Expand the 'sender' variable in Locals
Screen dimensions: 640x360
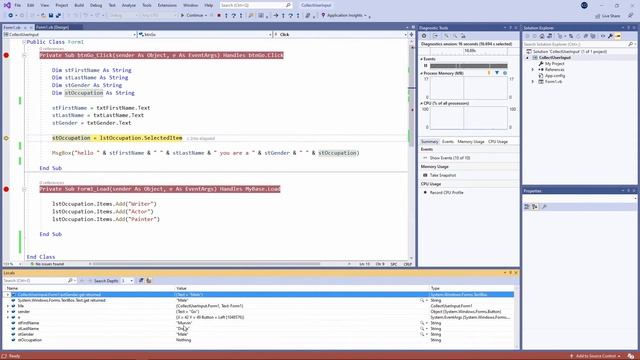pos(8,312)
